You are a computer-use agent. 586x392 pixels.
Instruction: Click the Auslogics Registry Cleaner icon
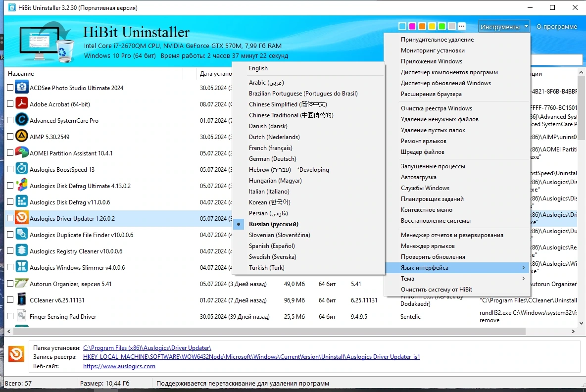click(22, 251)
